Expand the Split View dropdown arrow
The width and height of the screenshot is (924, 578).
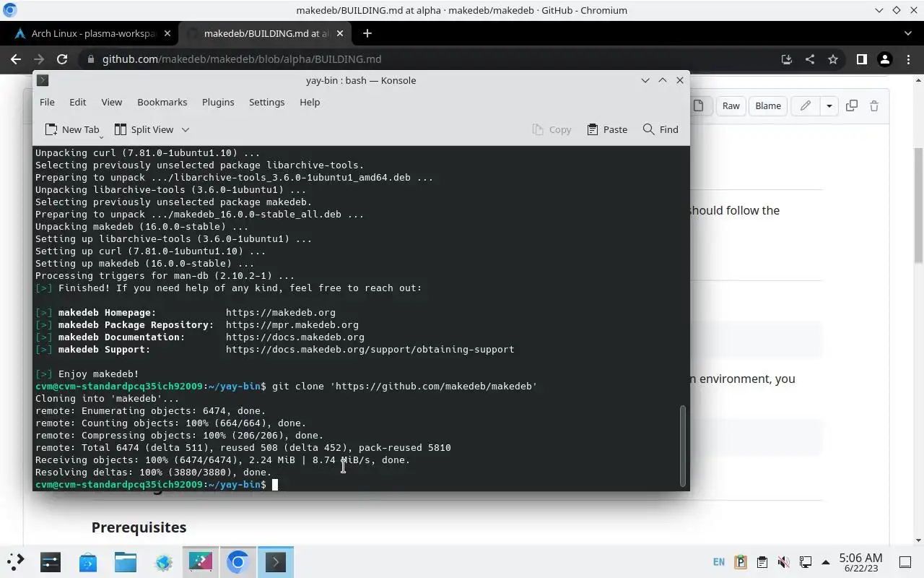pyautogui.click(x=186, y=129)
